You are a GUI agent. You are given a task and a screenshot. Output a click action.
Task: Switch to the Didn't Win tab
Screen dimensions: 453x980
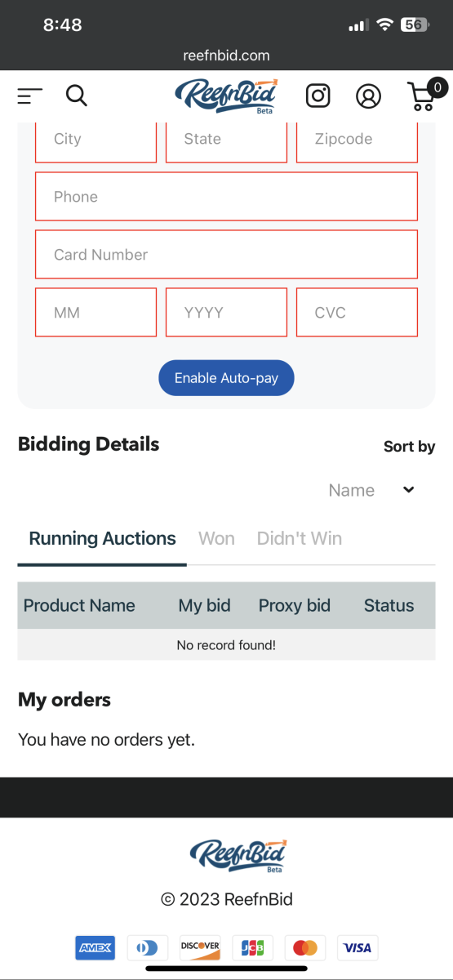[x=300, y=538]
